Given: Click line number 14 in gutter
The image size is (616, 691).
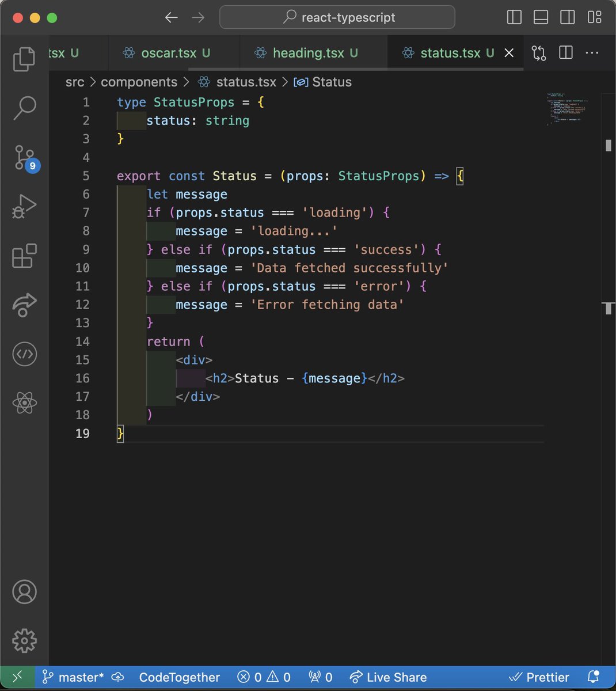Looking at the screenshot, I should pyautogui.click(x=82, y=341).
